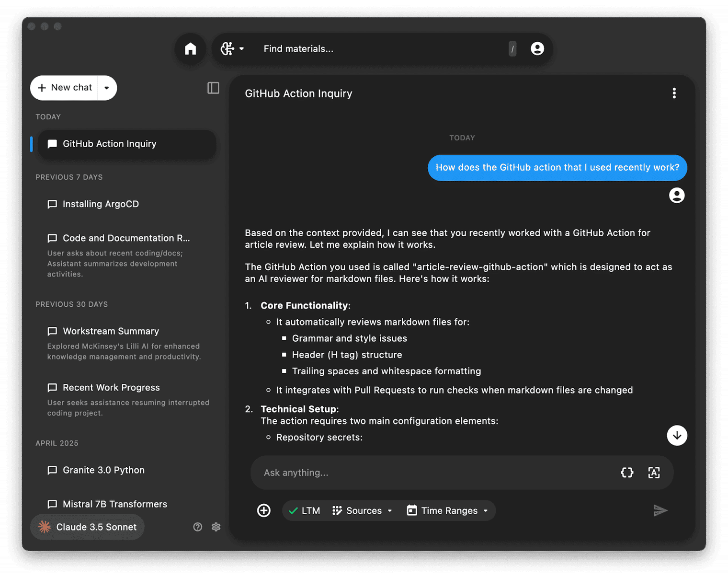This screenshot has width=728, height=578.
Task: Click the Core Functionality heading
Action: coord(304,306)
